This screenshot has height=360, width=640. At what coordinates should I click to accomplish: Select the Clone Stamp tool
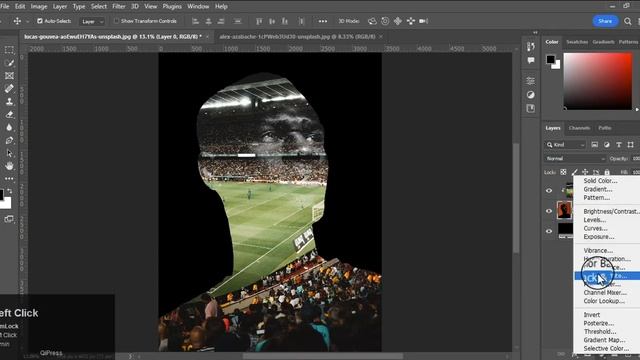[x=9, y=102]
